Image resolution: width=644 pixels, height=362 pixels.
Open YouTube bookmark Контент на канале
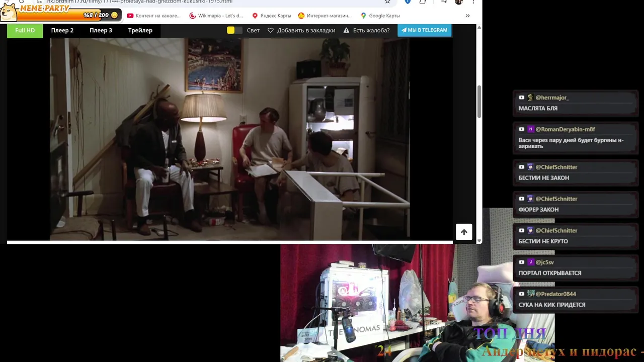click(153, 16)
